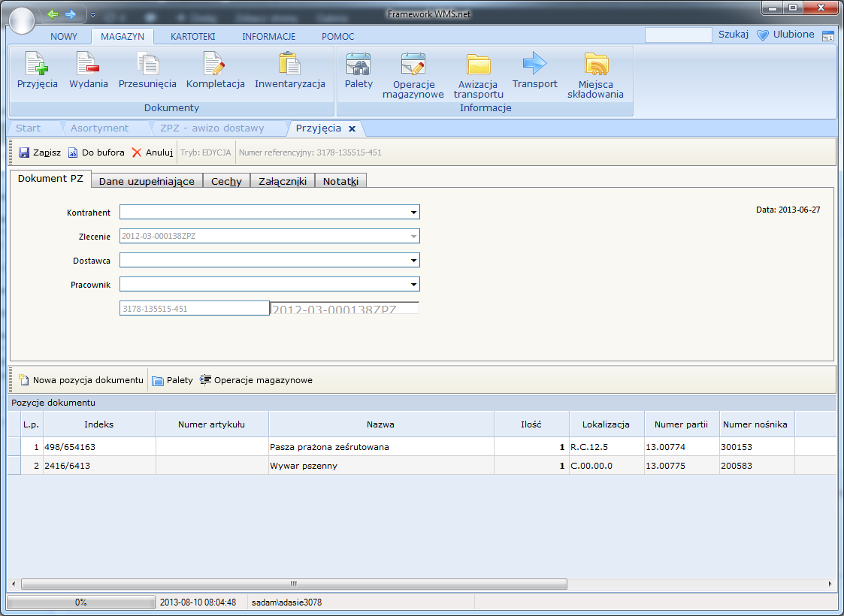Sort by Nazwa column header
This screenshot has height=616, width=844.
(381, 424)
